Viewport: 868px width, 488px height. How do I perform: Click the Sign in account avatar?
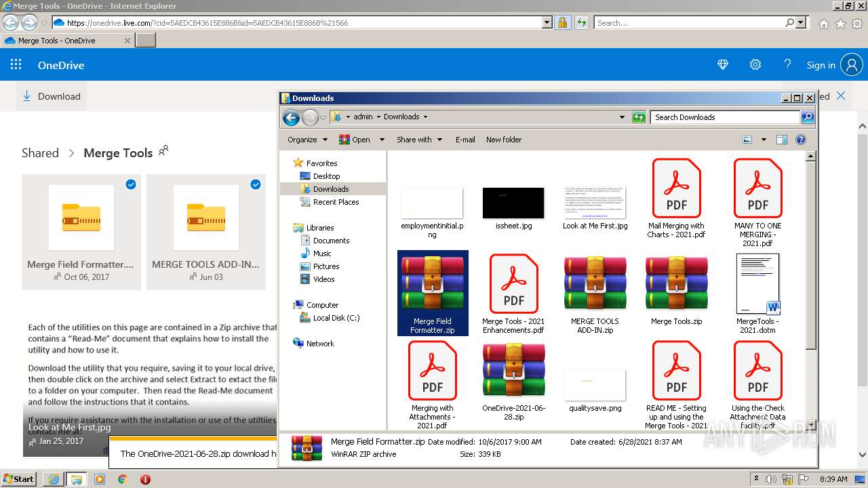[851, 65]
